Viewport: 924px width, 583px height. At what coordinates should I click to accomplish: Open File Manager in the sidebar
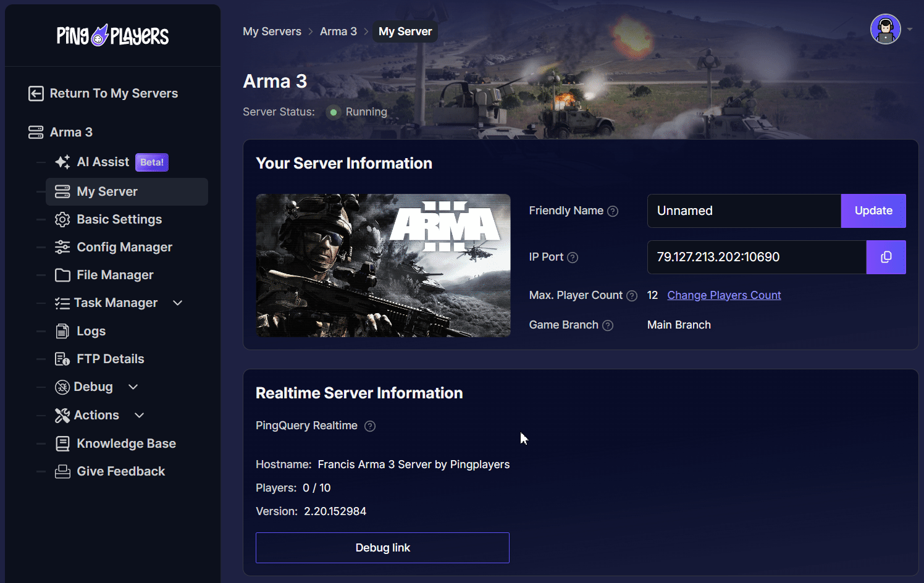point(115,275)
